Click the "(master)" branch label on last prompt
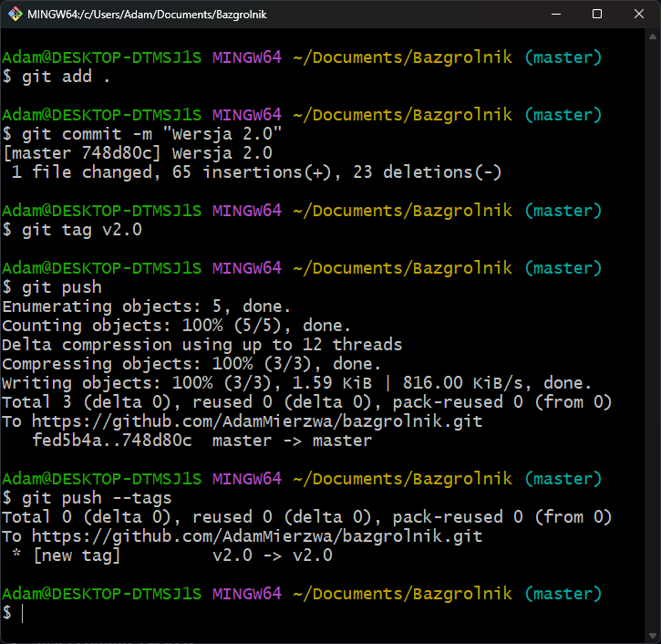 pyautogui.click(x=563, y=594)
